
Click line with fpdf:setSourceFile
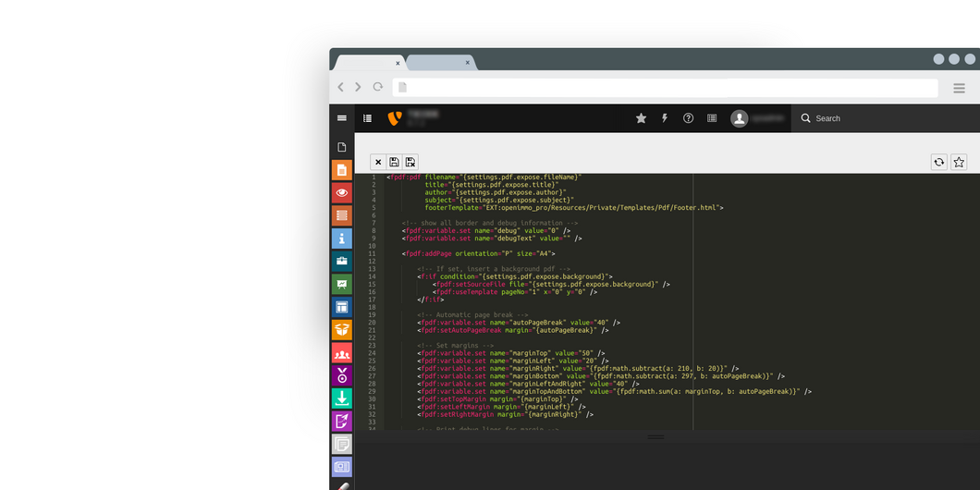pyautogui.click(x=551, y=284)
